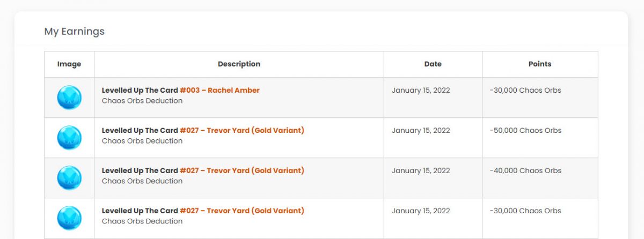The height and width of the screenshot is (239, 644).
Task: Open the Trevor Yard link in the bottom -30,000 row
Action: tap(242, 211)
